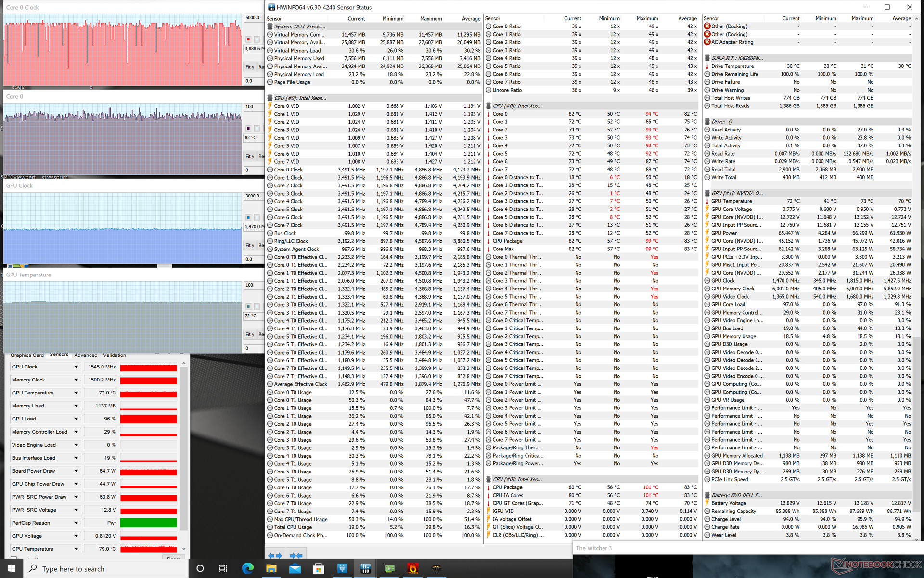Open Task View on the taskbar
924x578 pixels.
click(223, 569)
